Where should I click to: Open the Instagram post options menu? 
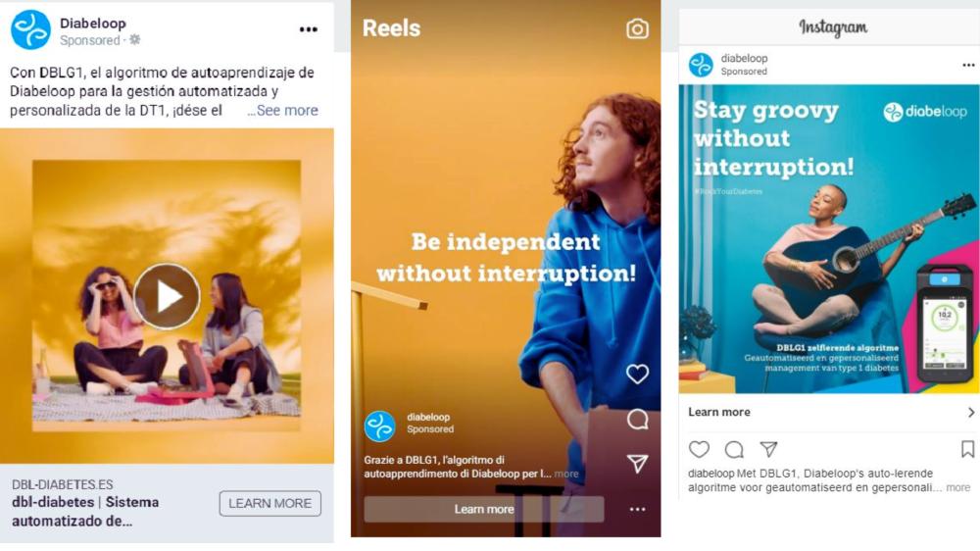[968, 65]
